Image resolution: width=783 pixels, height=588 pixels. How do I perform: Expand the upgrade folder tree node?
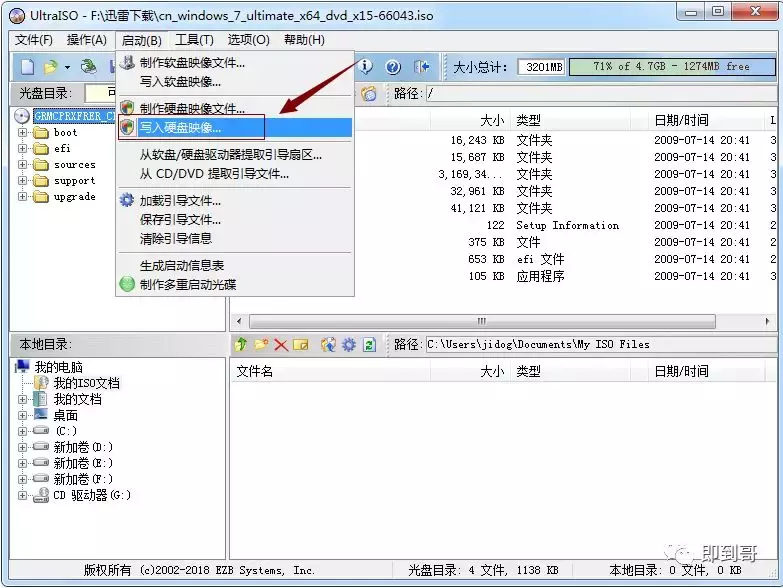click(x=22, y=196)
